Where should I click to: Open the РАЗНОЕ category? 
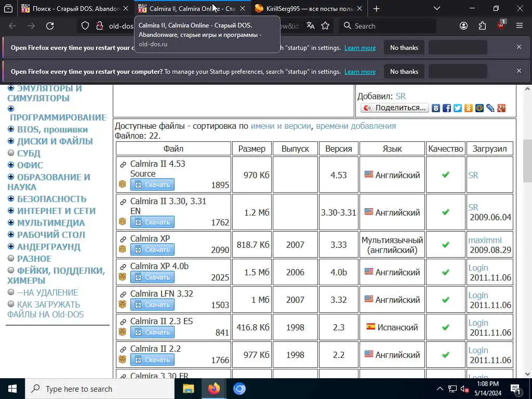[34, 259]
